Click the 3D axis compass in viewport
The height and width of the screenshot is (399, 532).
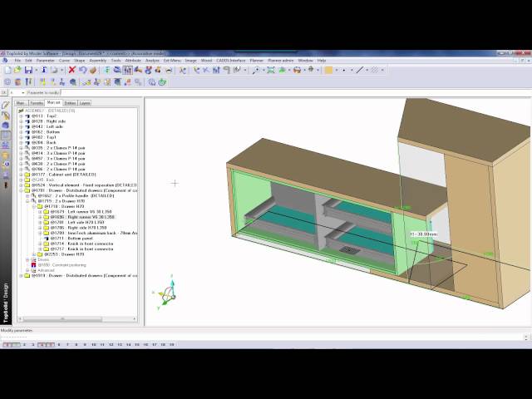tap(168, 293)
